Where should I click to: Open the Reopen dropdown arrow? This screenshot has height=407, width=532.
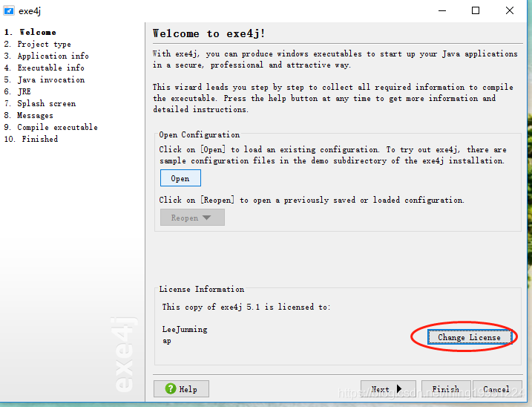coord(206,218)
